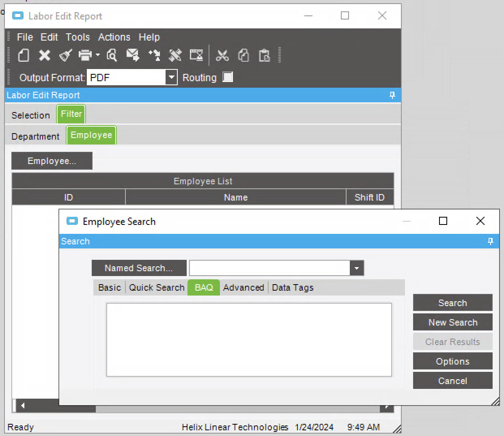Toggle the Routing checkbox
This screenshot has width=504, height=436.
(x=228, y=77)
